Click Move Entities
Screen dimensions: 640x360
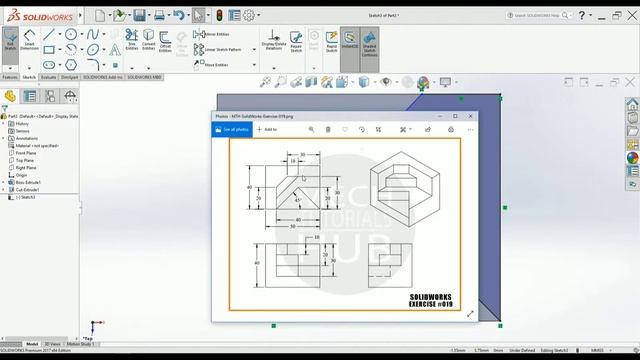pyautogui.click(x=211, y=65)
